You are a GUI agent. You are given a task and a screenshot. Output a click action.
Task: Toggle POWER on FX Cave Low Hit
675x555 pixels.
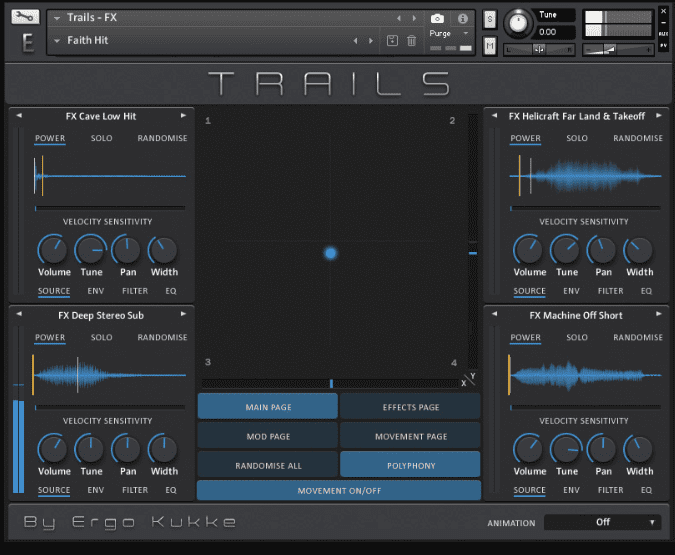(50, 138)
